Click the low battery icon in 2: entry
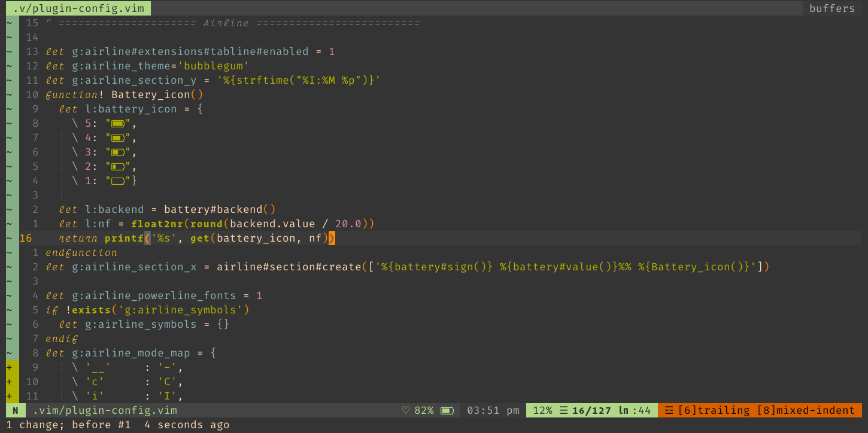The height and width of the screenshot is (433, 868). coord(118,167)
